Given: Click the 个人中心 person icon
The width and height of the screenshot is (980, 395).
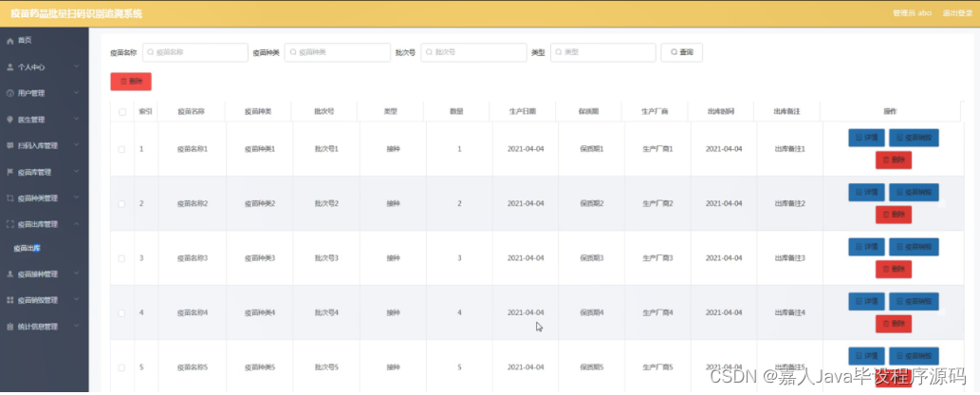Looking at the screenshot, I should click(9, 67).
